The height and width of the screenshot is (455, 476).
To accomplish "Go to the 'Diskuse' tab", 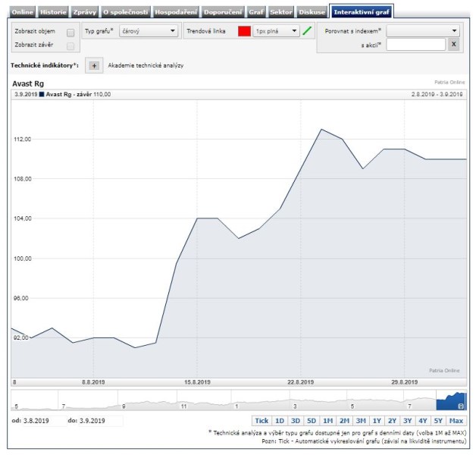I will [312, 12].
